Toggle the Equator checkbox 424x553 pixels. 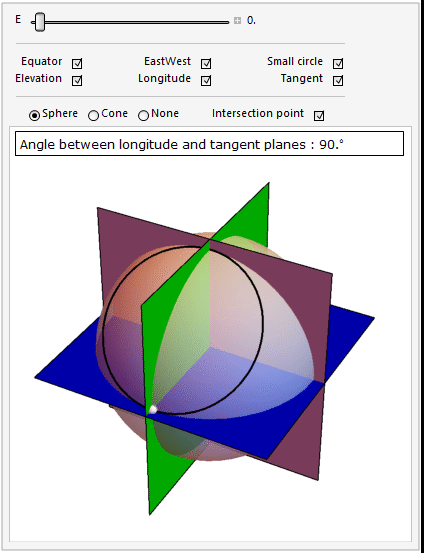77,64
